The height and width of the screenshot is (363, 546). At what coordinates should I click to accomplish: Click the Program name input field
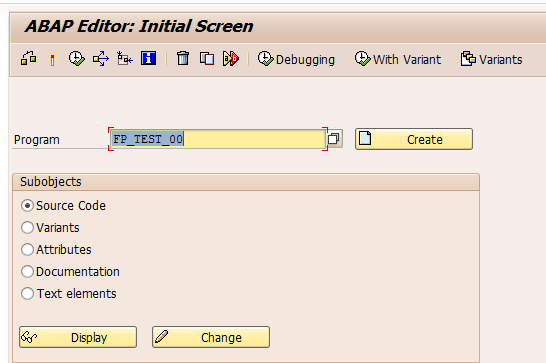(x=218, y=139)
